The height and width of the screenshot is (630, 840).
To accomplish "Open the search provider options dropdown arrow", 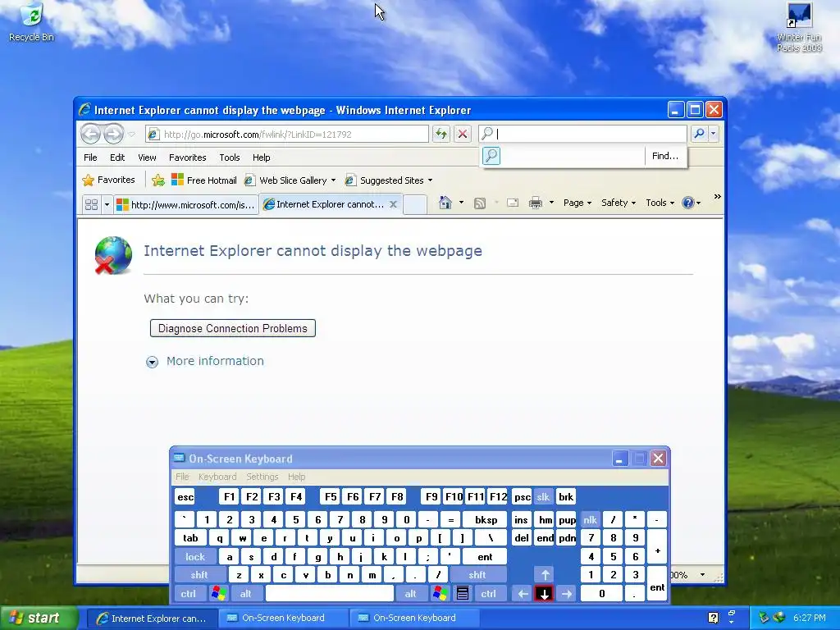I will pyautogui.click(x=713, y=134).
